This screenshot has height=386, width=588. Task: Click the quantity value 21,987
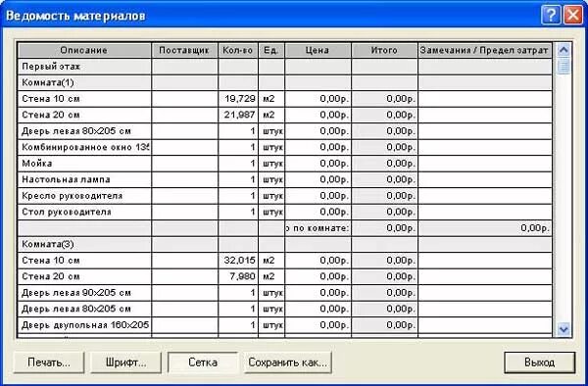(240, 115)
